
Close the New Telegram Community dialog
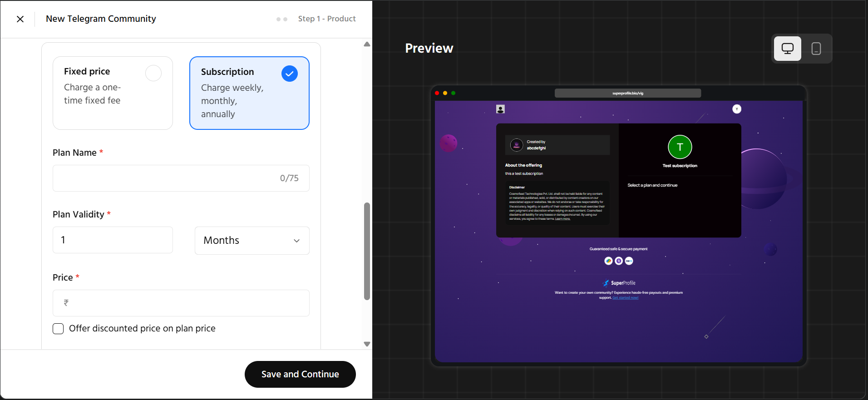click(x=20, y=19)
